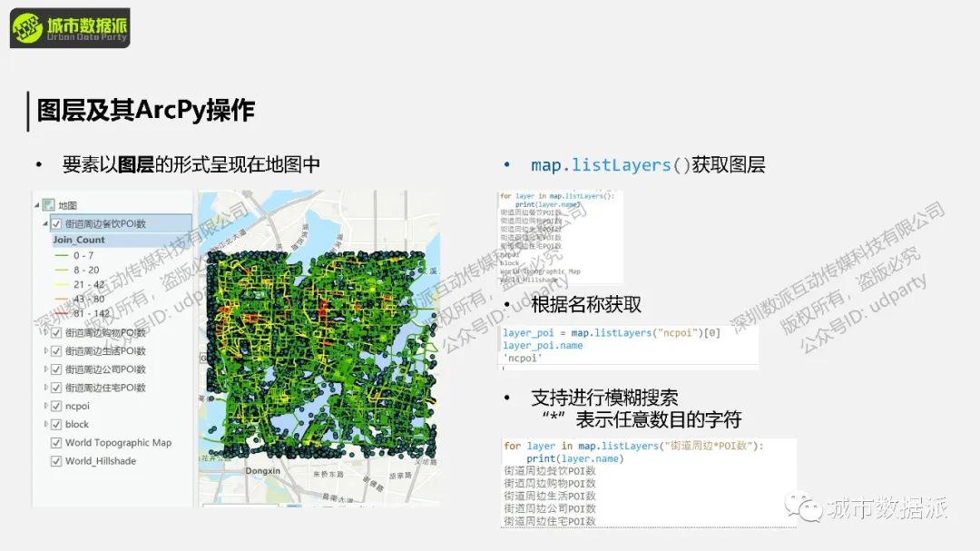
Task: Select the 街道周边购物POI数 layer name
Action: click(x=105, y=333)
